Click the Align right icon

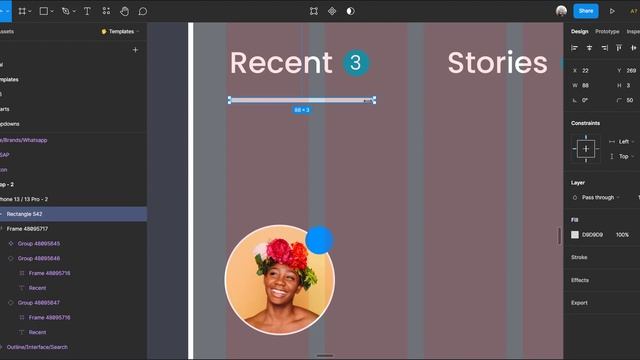click(x=604, y=48)
